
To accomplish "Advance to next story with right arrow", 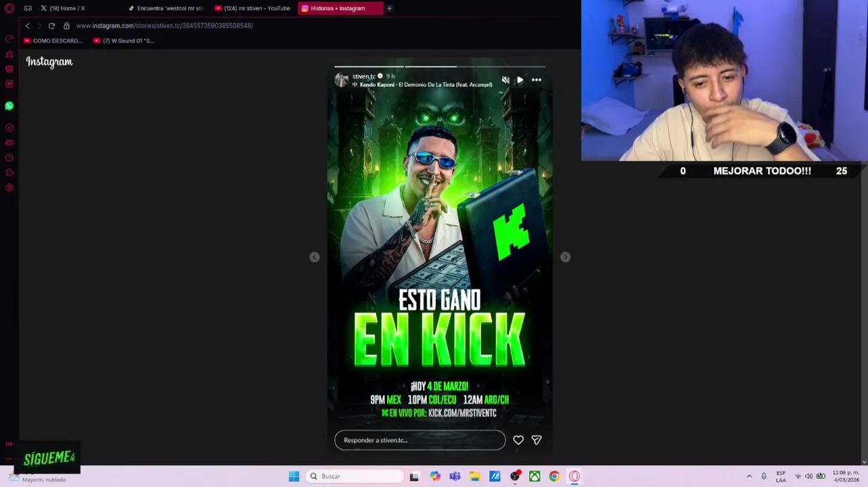I will [x=566, y=257].
